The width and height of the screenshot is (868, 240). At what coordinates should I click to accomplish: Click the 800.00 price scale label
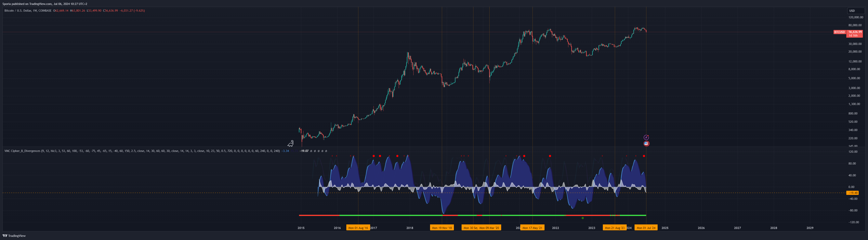click(x=853, y=113)
